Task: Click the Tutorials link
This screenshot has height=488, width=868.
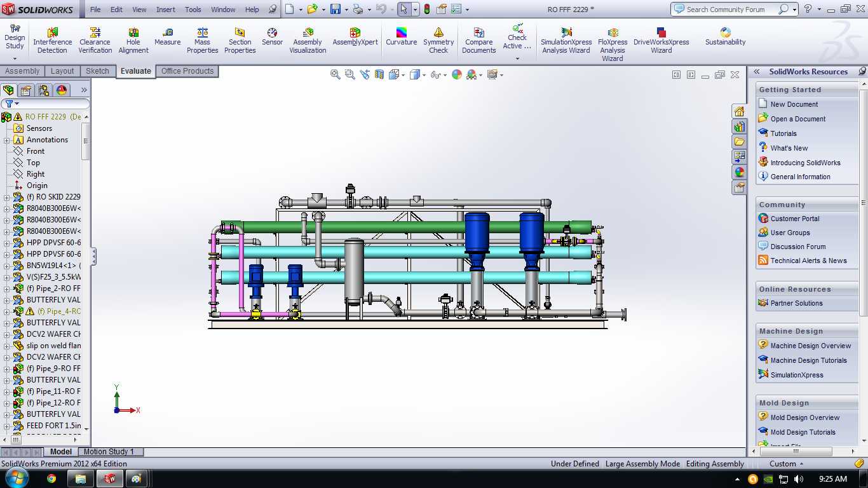Action: coord(783,133)
